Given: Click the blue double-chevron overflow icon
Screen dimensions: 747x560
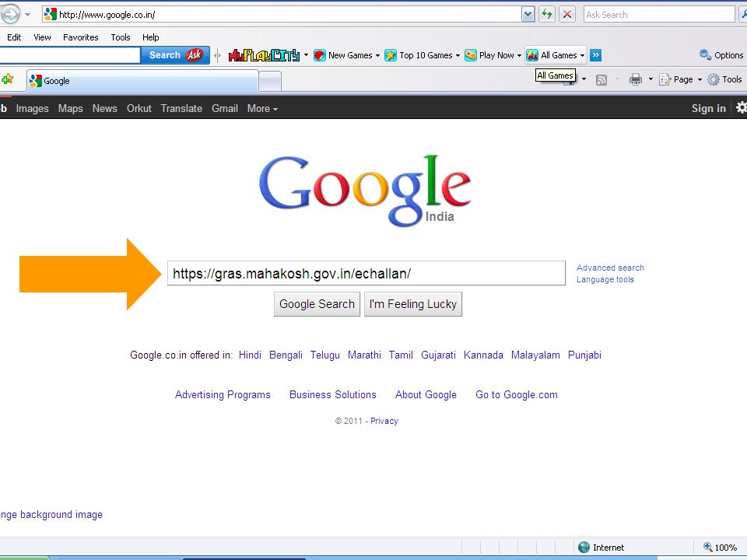Looking at the screenshot, I should pos(595,55).
